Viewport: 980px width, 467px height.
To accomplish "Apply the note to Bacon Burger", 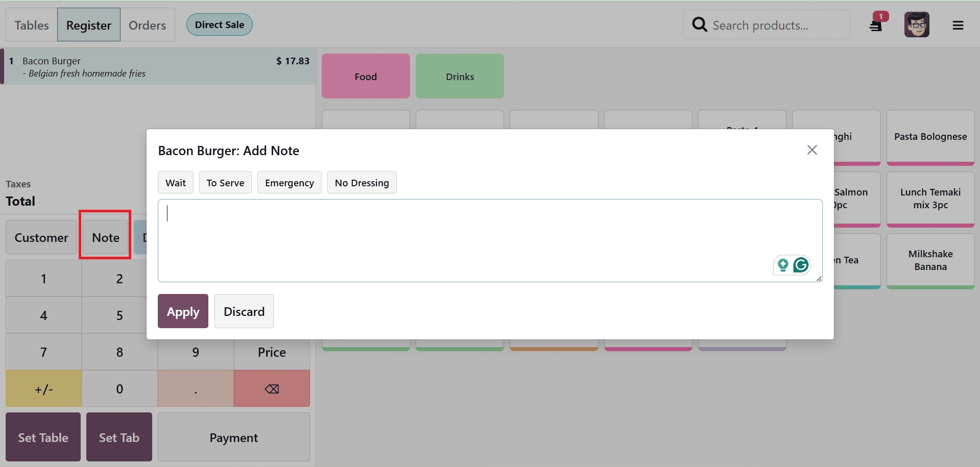I will pos(182,311).
